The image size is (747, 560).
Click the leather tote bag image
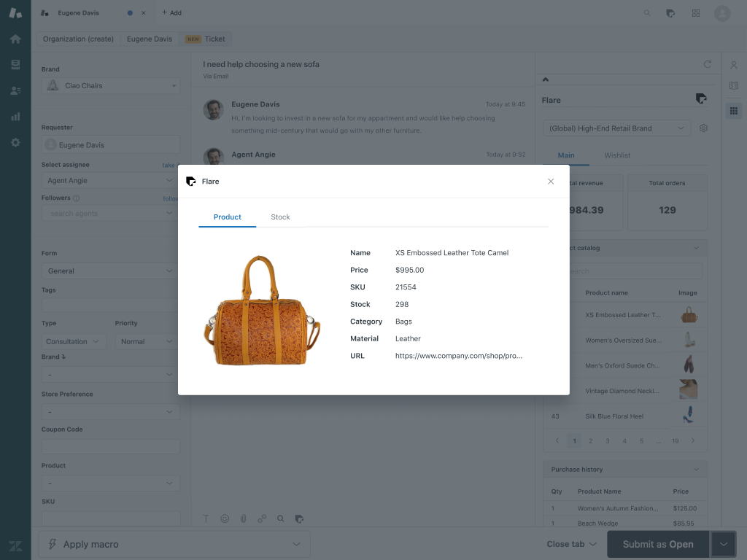click(x=262, y=311)
